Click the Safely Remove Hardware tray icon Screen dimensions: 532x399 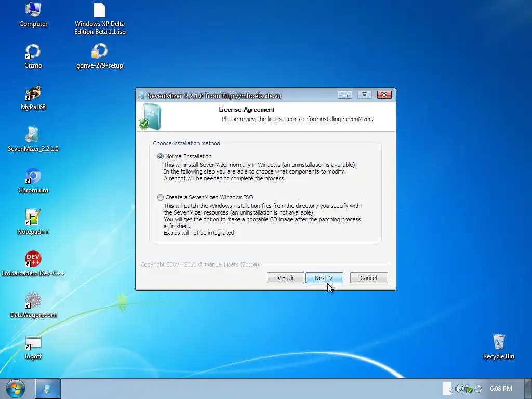click(469, 389)
